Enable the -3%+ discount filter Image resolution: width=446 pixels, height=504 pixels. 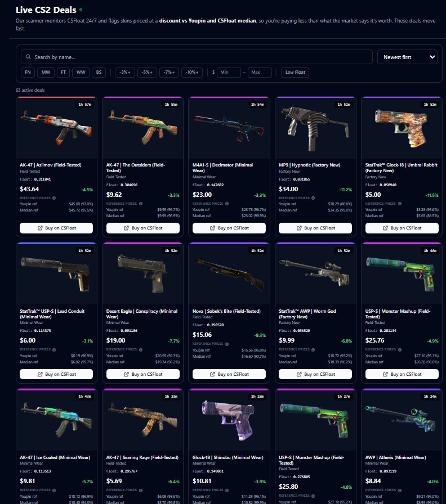point(125,73)
